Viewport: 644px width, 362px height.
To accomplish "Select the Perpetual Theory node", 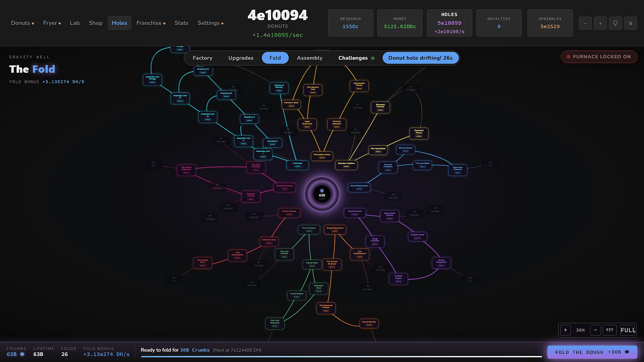I will 419,133.
